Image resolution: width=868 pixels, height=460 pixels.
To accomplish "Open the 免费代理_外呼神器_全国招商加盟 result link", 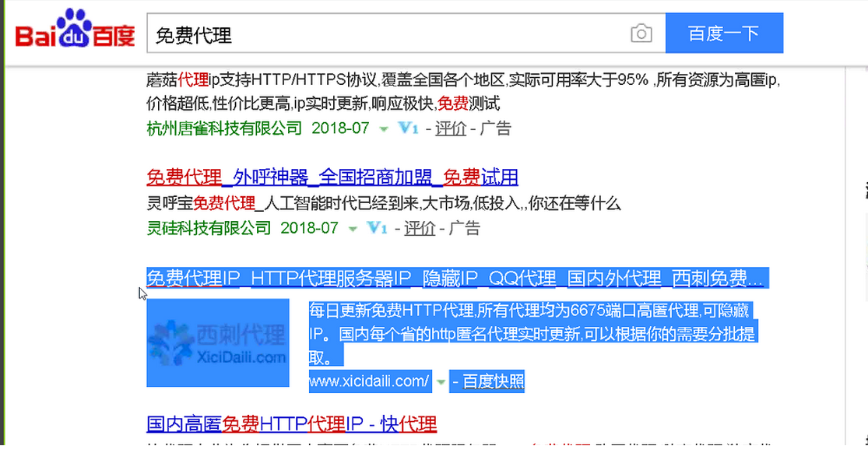I will pos(332,177).
